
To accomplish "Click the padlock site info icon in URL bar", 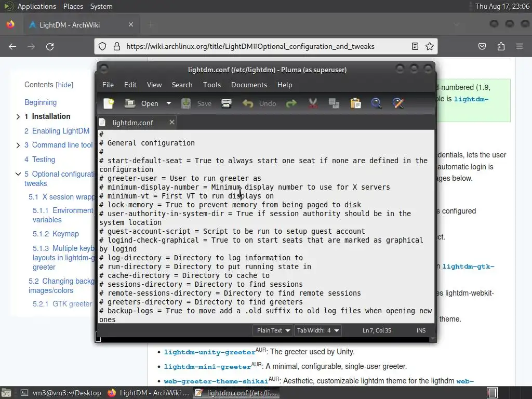I will click(x=117, y=46).
